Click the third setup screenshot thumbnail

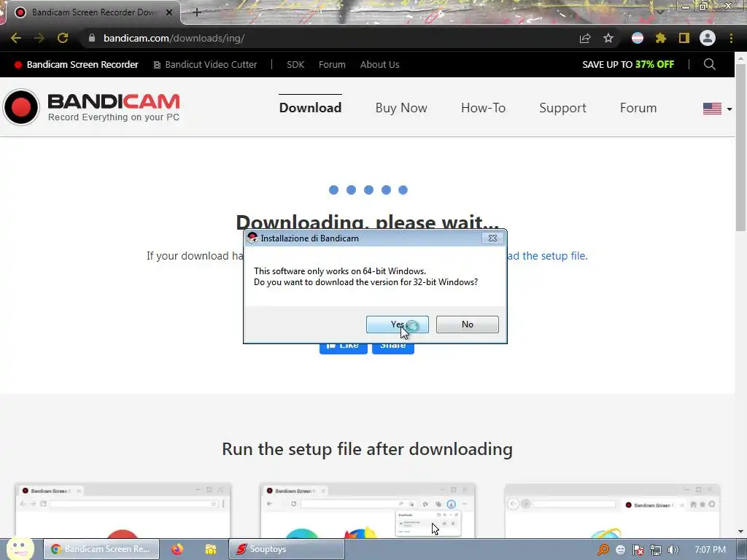click(612, 510)
